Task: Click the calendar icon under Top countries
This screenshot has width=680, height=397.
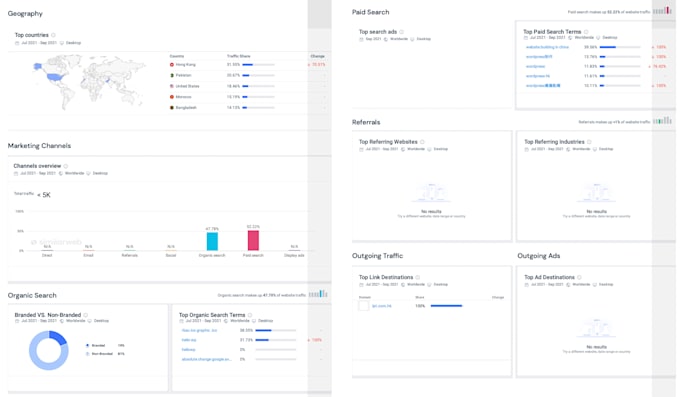Action: [17, 43]
